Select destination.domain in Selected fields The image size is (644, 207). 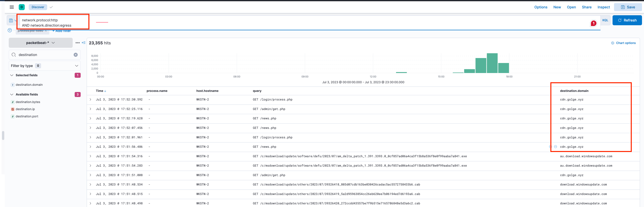coord(29,85)
